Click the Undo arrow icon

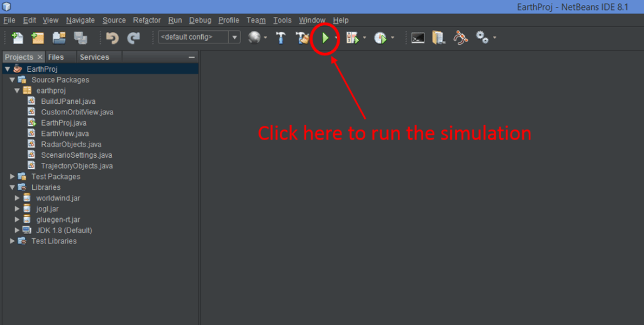coord(113,38)
